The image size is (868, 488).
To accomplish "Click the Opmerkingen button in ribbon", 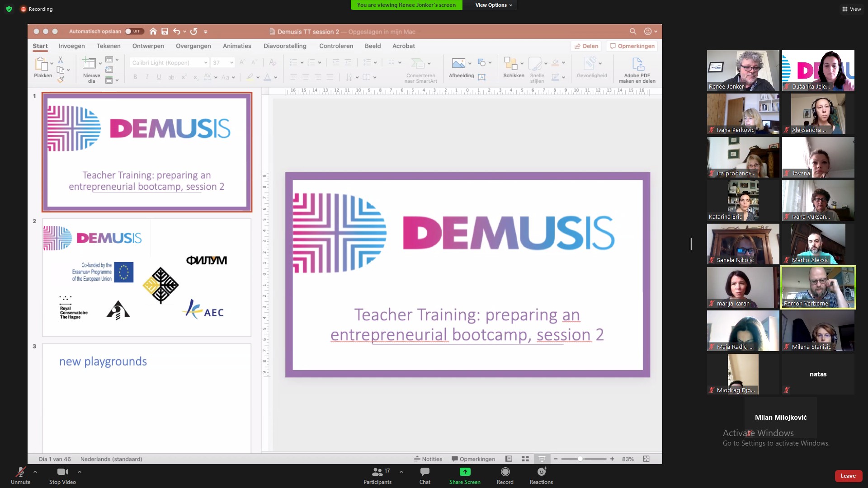I will [632, 46].
